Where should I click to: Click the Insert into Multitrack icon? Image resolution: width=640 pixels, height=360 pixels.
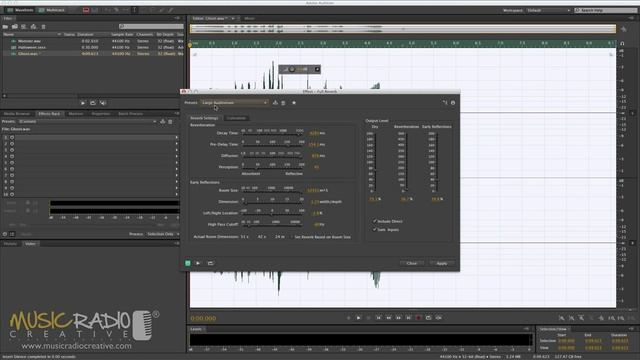click(33, 27)
